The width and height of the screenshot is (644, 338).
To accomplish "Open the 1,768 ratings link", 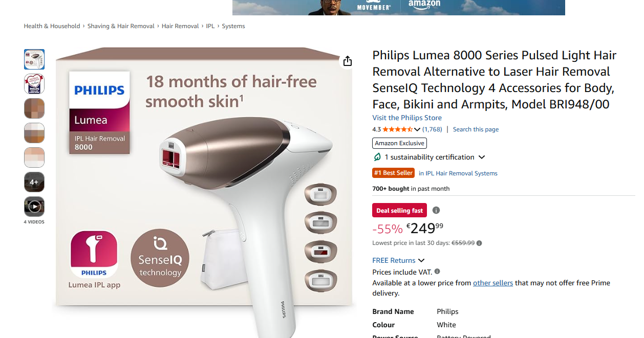I will [432, 129].
